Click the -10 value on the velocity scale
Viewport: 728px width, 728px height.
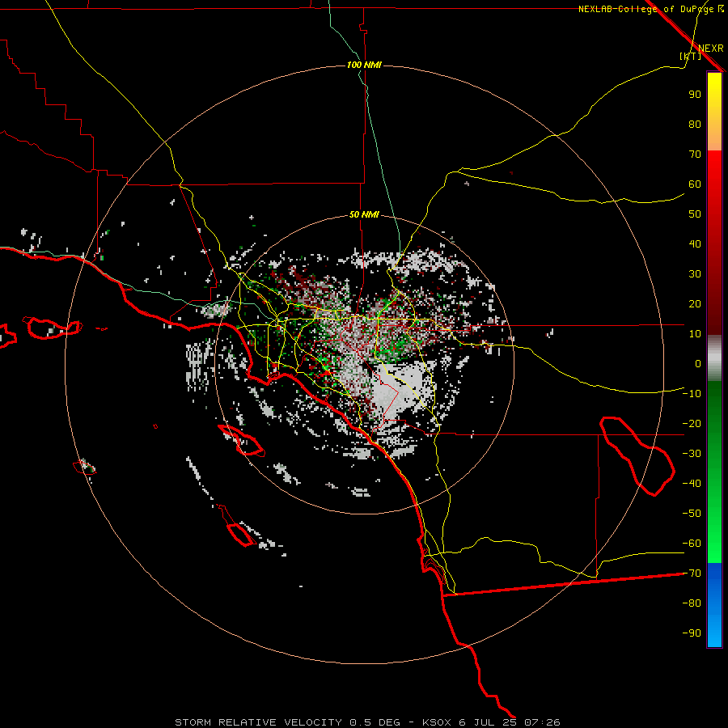(692, 394)
